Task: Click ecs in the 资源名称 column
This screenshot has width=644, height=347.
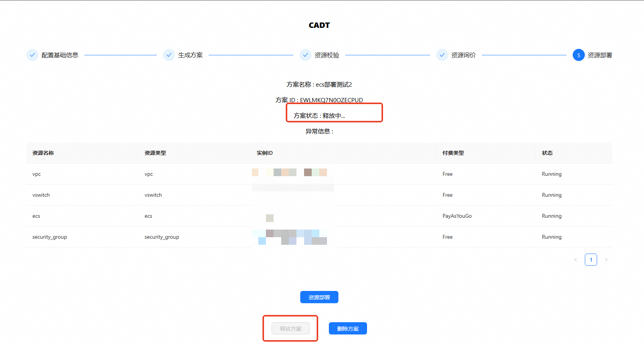Action: point(36,216)
